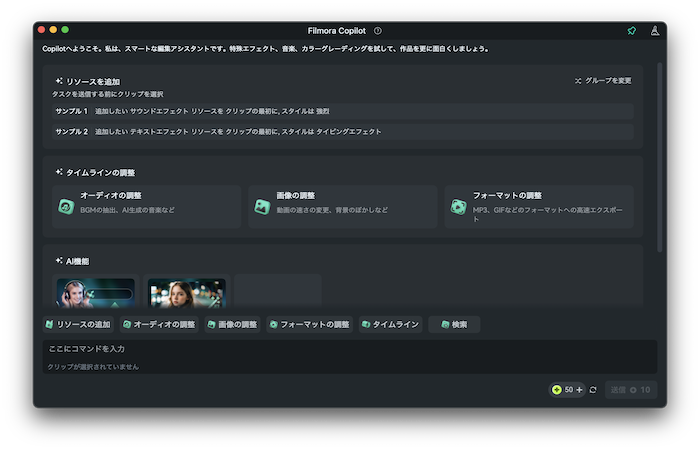Click the green zoom window button
Screen dimensions: 700x450
point(65,29)
